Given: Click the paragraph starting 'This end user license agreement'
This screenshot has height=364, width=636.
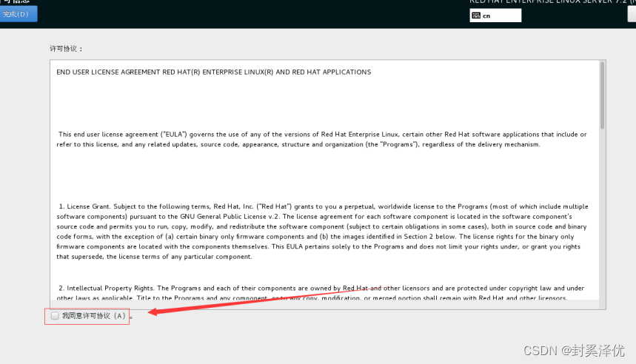Looking at the screenshot, I should [x=321, y=139].
